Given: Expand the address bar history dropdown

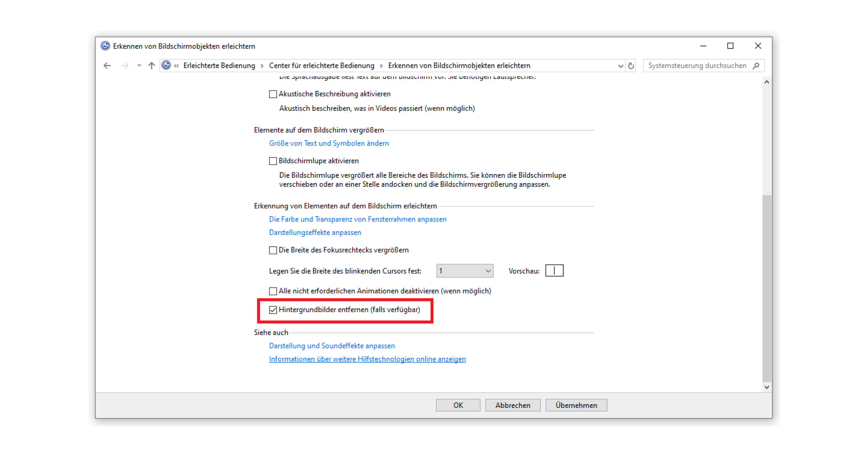Looking at the screenshot, I should 621,66.
